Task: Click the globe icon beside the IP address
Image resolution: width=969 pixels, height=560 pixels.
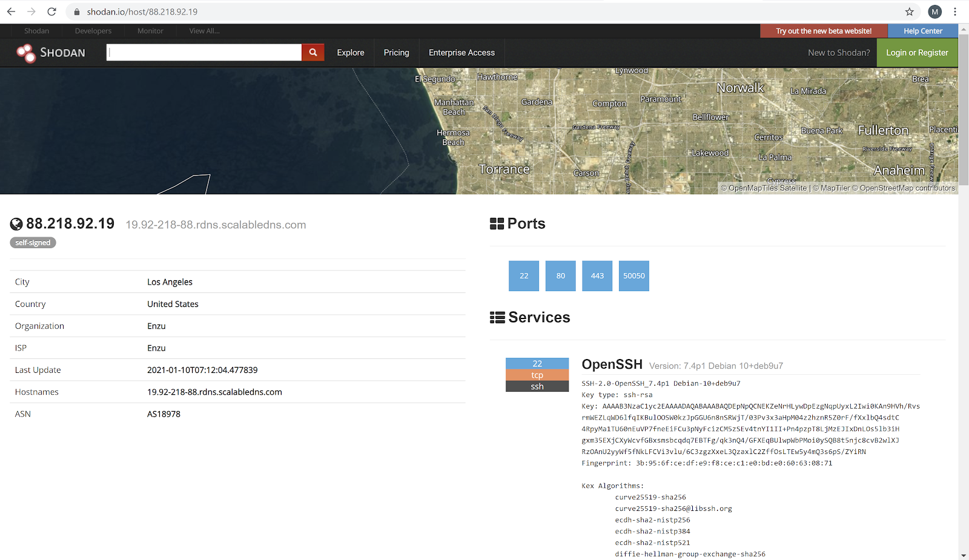Action: pyautogui.click(x=16, y=224)
